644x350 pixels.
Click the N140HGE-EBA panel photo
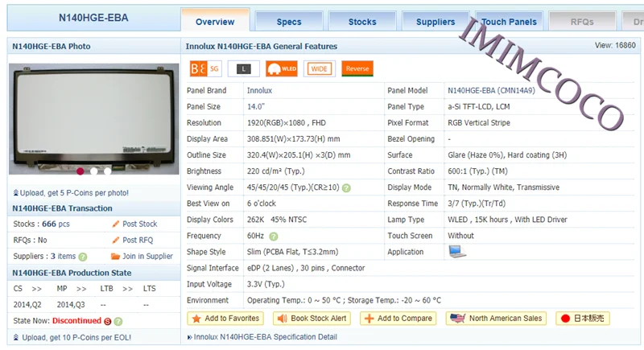click(93, 118)
